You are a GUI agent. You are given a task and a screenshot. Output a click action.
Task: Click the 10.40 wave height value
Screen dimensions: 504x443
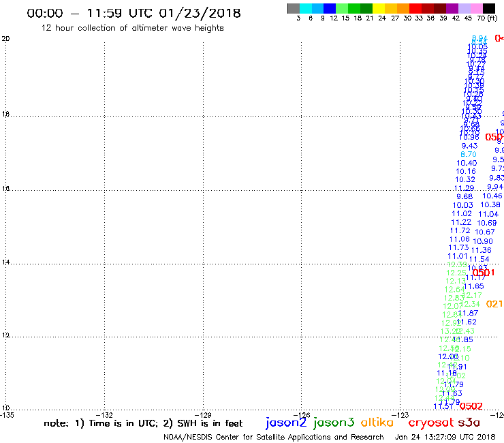467,163
